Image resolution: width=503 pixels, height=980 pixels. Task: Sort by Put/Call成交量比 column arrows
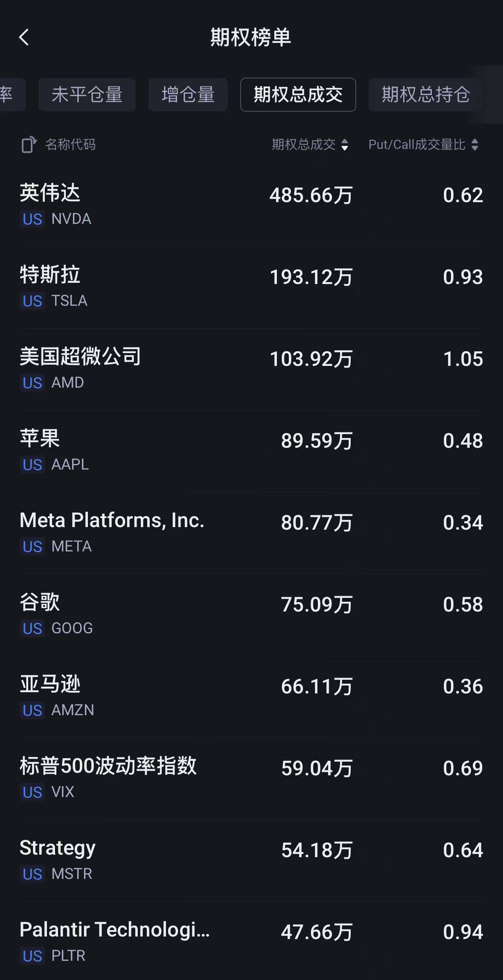click(x=475, y=145)
